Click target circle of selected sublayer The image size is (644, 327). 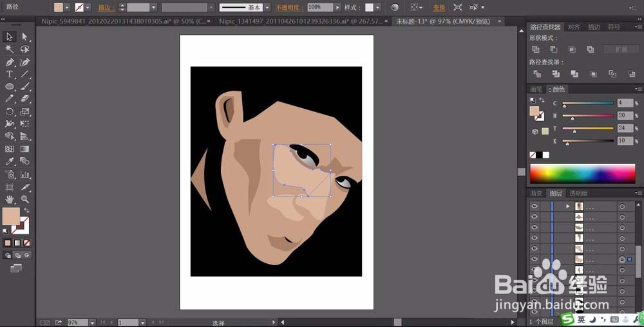point(622,259)
